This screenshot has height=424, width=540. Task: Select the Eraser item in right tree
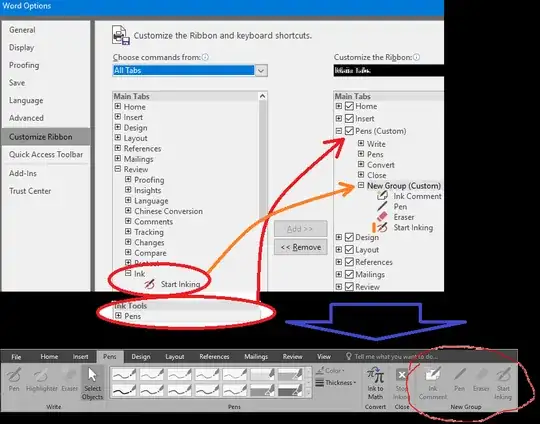coord(404,217)
